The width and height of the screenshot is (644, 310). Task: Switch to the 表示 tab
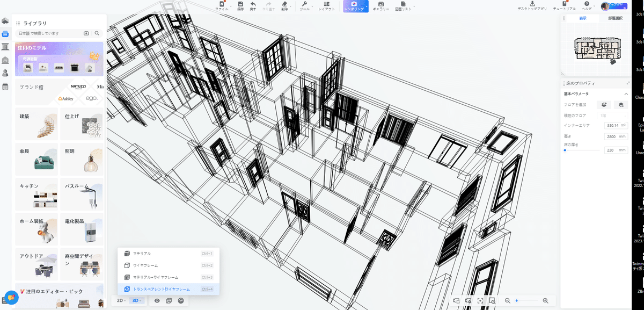click(x=582, y=18)
